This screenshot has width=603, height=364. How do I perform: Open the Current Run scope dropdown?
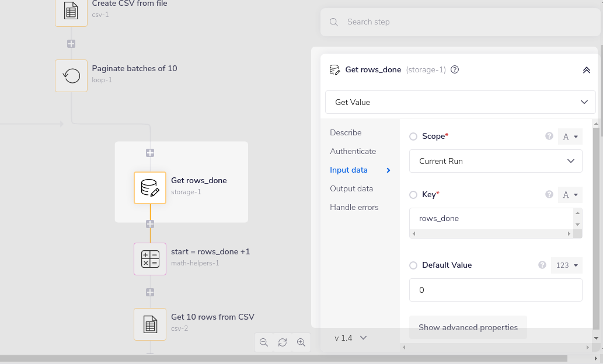(x=495, y=161)
